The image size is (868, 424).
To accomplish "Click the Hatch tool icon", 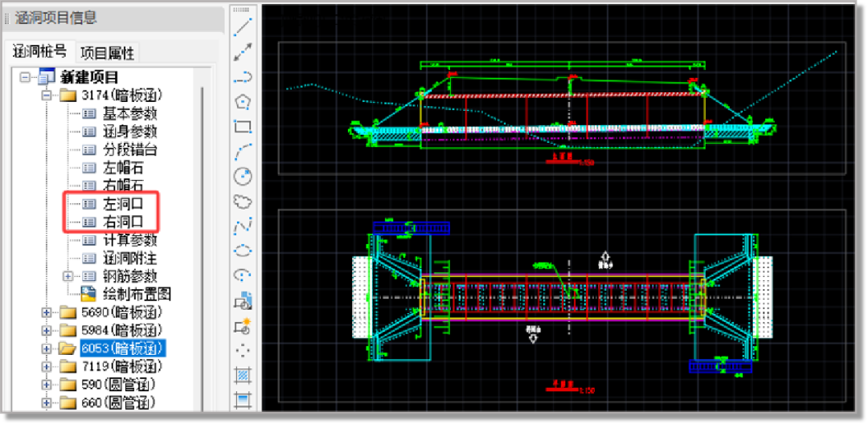I will [243, 374].
